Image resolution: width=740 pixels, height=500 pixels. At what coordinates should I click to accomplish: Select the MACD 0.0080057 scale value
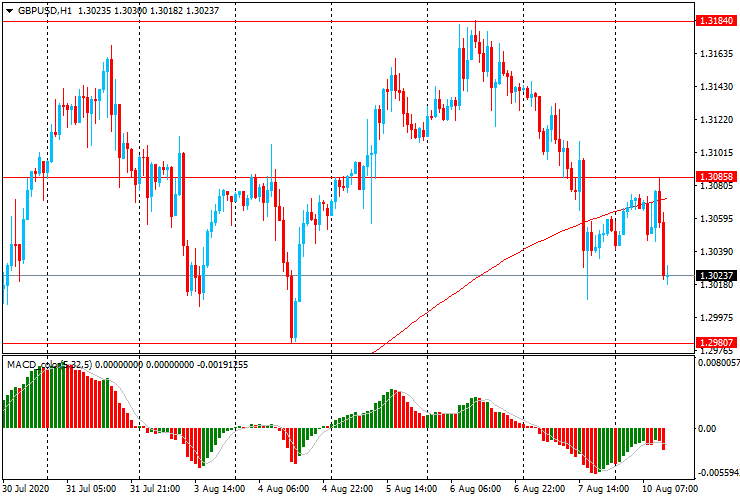point(719,363)
